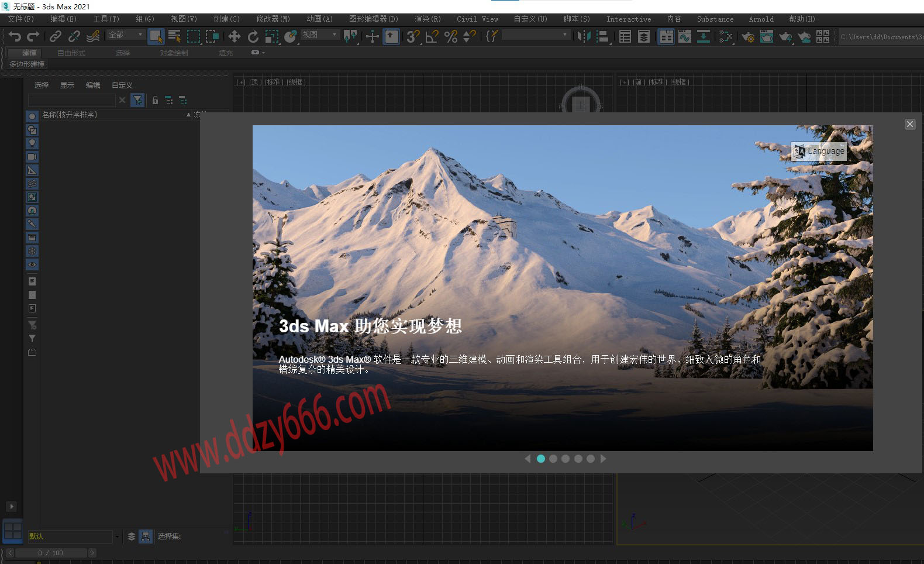Go to next welcome slide arrow
Viewport: 924px width, 564px height.
603,459
